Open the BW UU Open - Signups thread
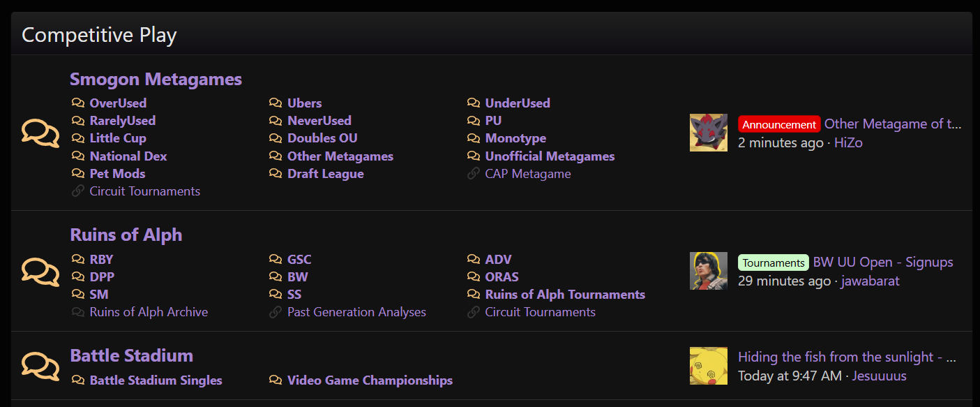980x407 pixels. coord(882,262)
